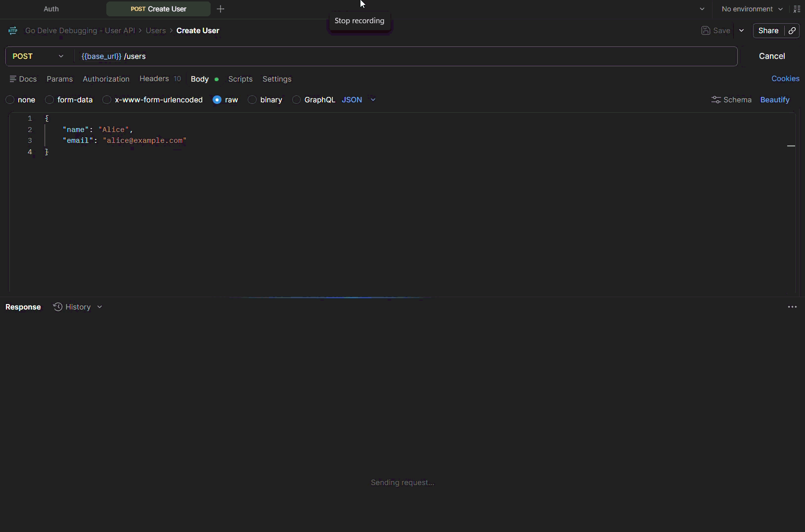This screenshot has height=532, width=805.
Task: Open the JSON format dropdown
Action: (358, 100)
